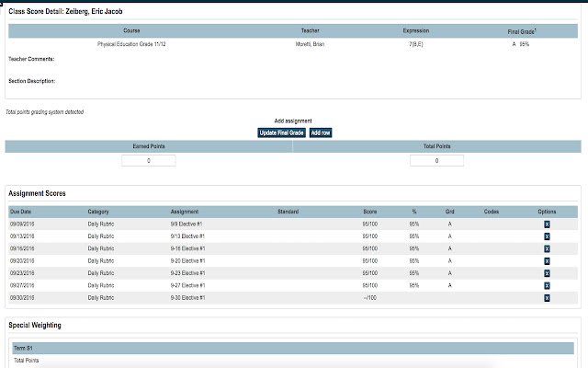Screen dimensions: 588x368
Task: Click the X for 9-27 Elective #1
Action: pyautogui.click(x=547, y=286)
